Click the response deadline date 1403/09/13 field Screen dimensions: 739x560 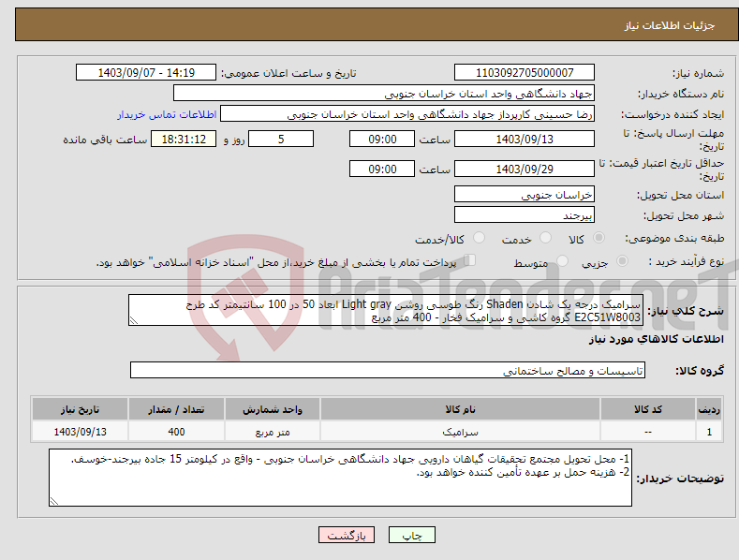coord(525,139)
